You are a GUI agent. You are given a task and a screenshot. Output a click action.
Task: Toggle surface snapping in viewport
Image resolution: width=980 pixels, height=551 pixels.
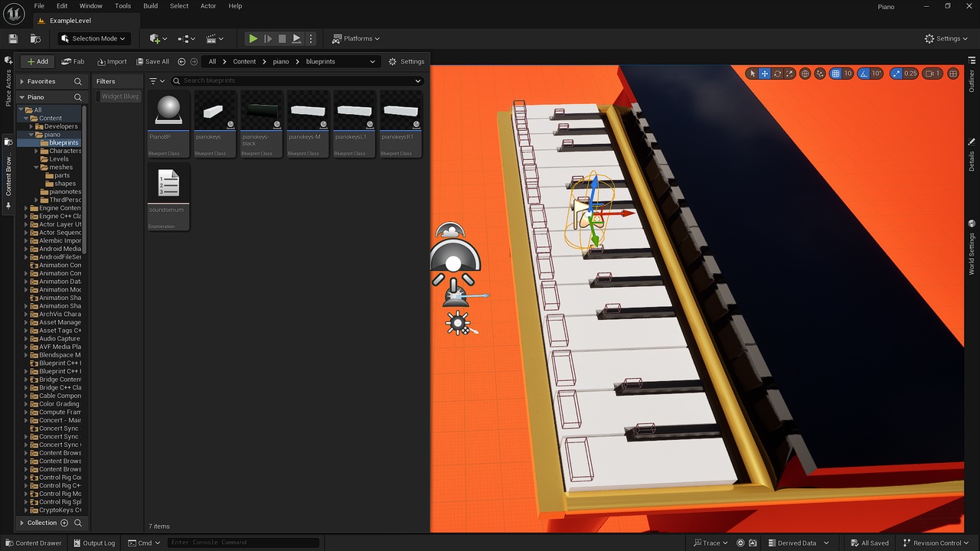pyautogui.click(x=821, y=73)
